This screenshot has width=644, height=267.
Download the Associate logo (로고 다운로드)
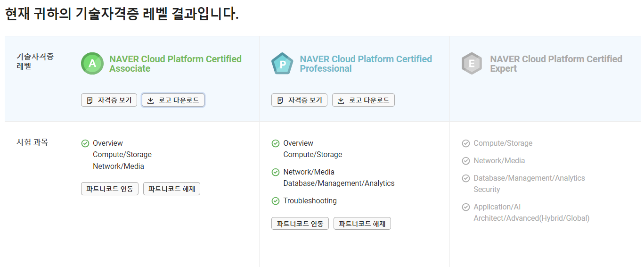coord(173,100)
